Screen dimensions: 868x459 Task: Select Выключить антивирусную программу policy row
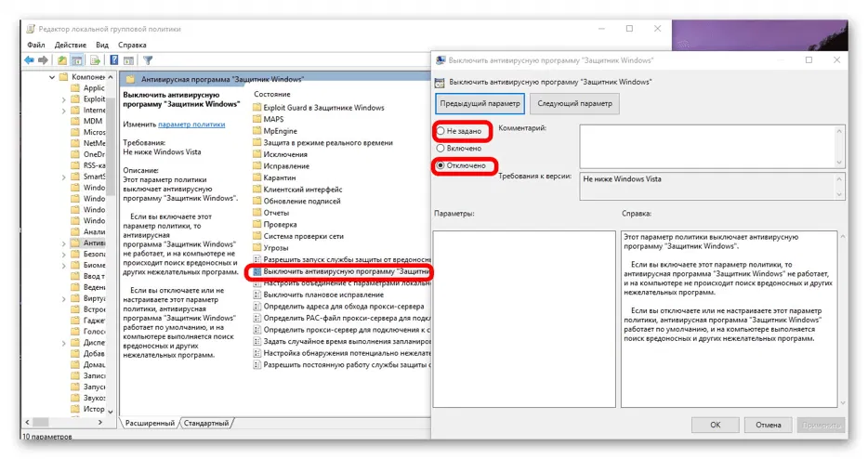click(x=341, y=271)
